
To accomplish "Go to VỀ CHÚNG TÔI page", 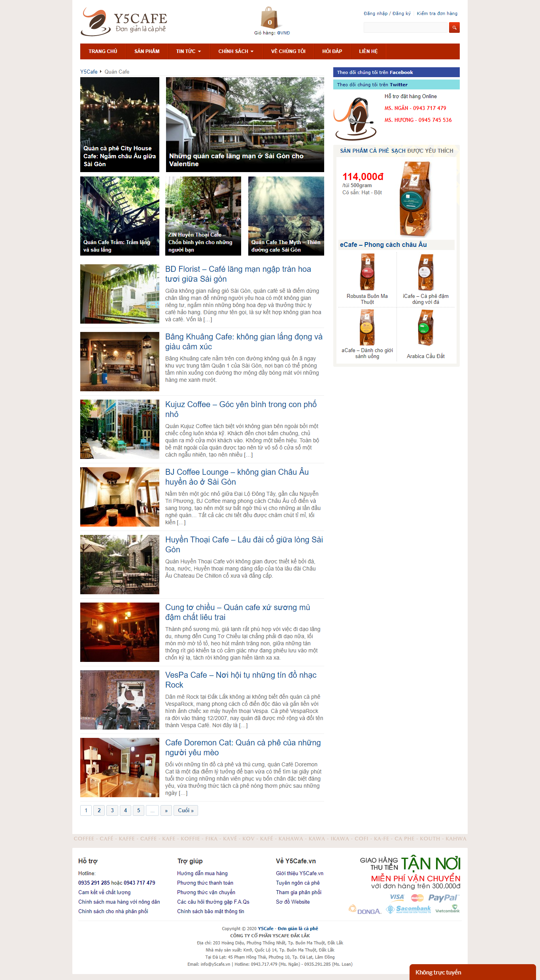I will pyautogui.click(x=288, y=51).
